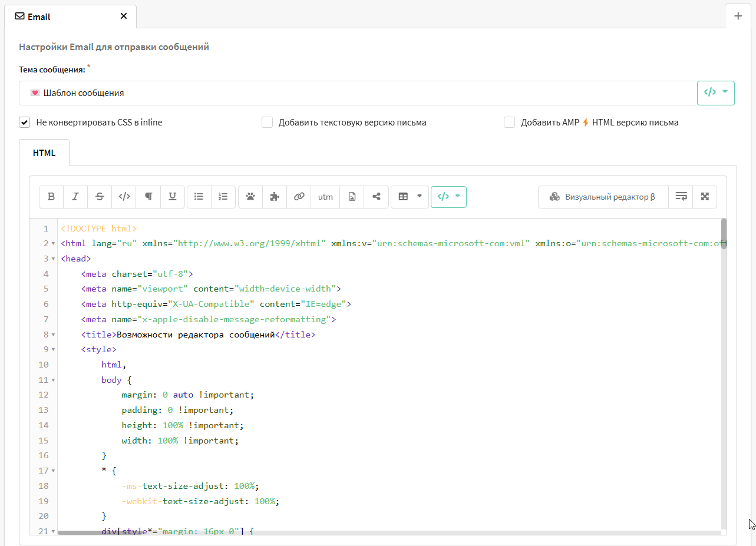
Task: Insert image file from toolbar
Action: click(352, 197)
